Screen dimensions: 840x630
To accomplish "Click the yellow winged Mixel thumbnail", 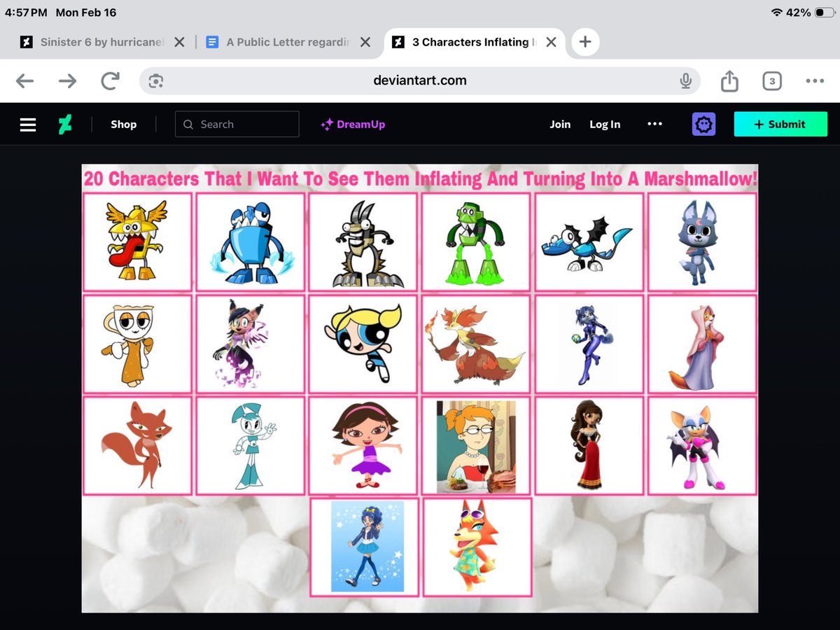I will (x=137, y=241).
